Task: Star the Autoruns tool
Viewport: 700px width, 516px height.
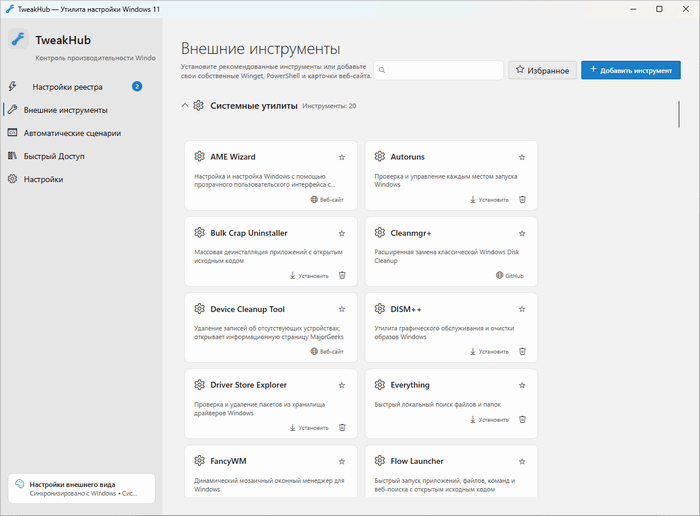Action: pyautogui.click(x=522, y=157)
